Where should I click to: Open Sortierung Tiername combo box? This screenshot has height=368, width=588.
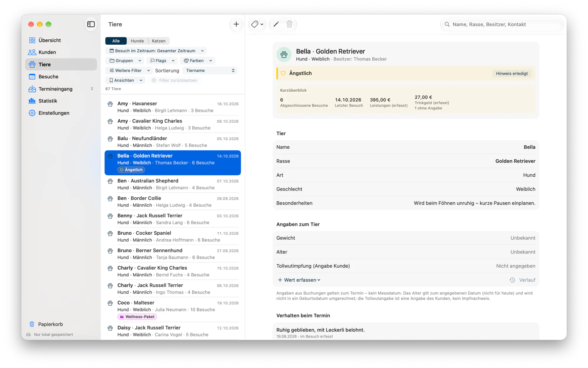[x=210, y=70]
